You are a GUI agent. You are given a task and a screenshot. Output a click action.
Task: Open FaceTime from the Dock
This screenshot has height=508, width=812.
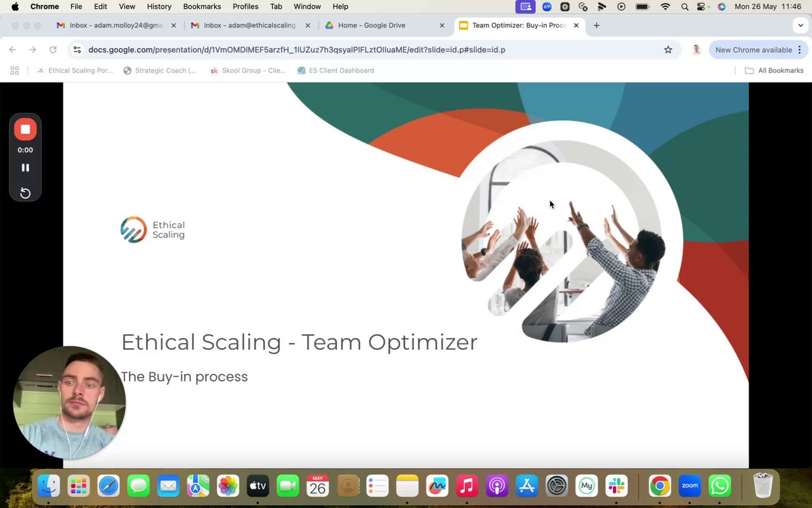tap(287, 486)
